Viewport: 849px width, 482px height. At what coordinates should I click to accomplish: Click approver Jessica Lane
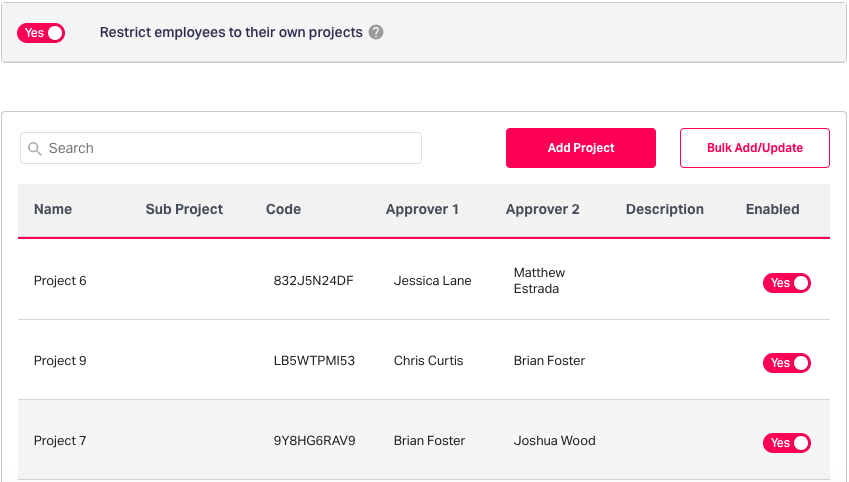[433, 281]
